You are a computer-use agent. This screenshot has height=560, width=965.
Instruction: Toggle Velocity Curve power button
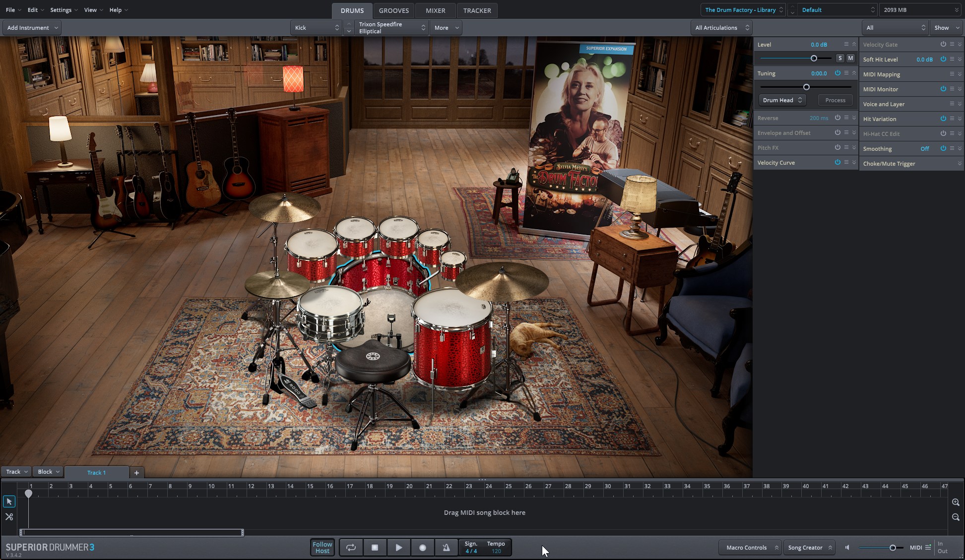tap(837, 162)
